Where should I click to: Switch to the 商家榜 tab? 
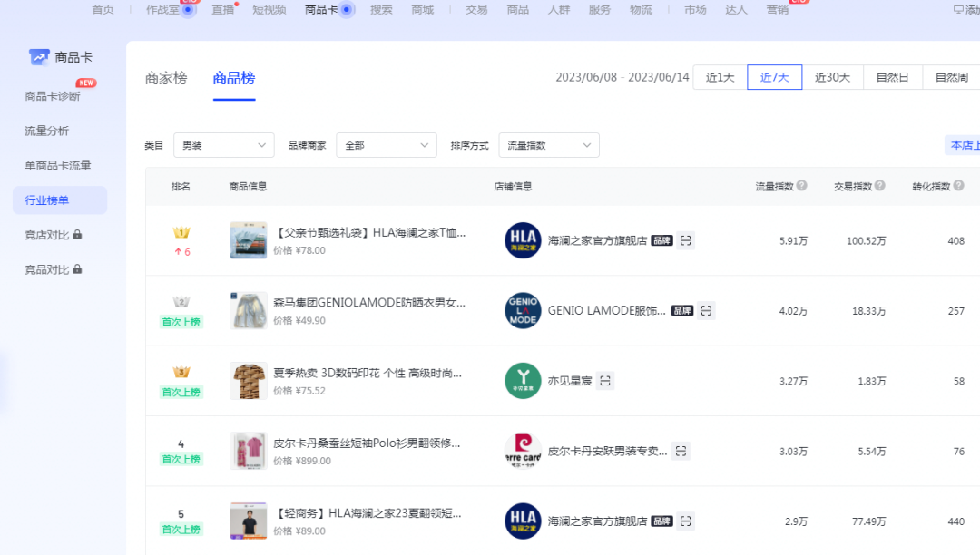point(166,78)
